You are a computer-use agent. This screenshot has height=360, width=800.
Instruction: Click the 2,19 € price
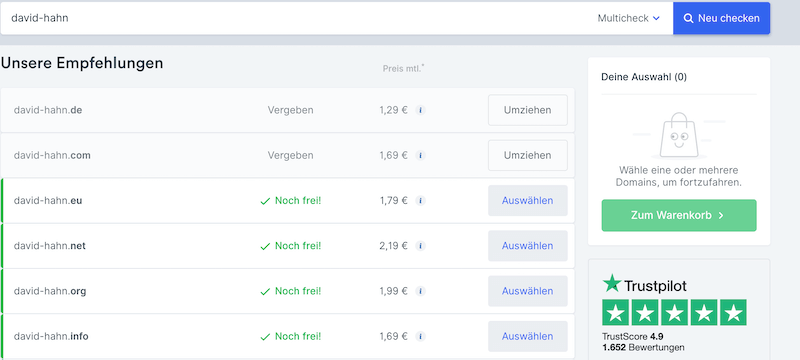393,246
